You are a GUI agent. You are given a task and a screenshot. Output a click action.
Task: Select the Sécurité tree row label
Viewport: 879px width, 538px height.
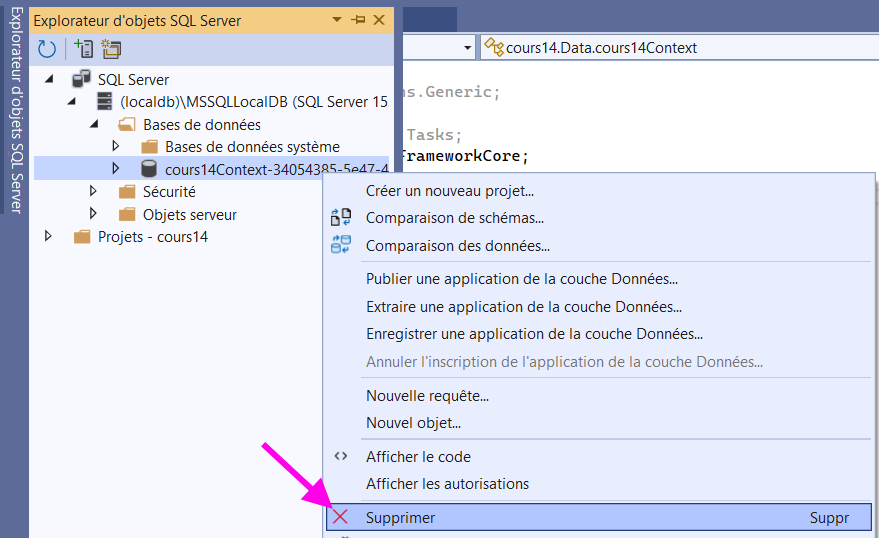pos(169,192)
